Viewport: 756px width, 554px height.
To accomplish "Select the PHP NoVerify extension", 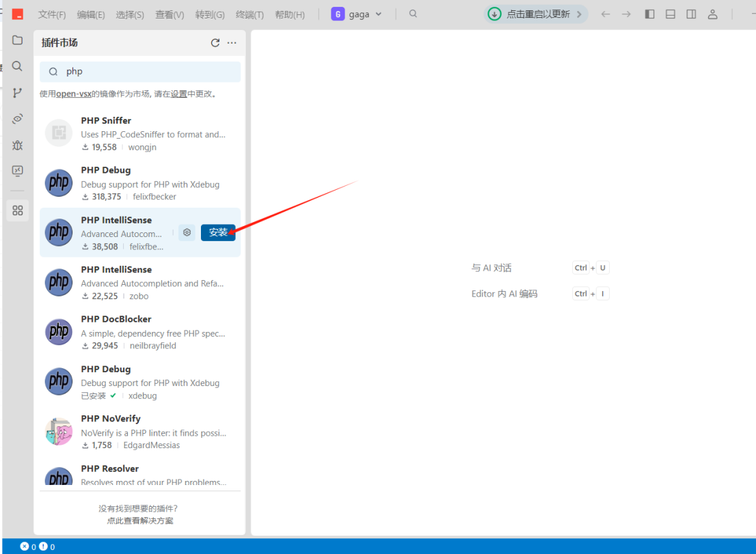I will (140, 432).
